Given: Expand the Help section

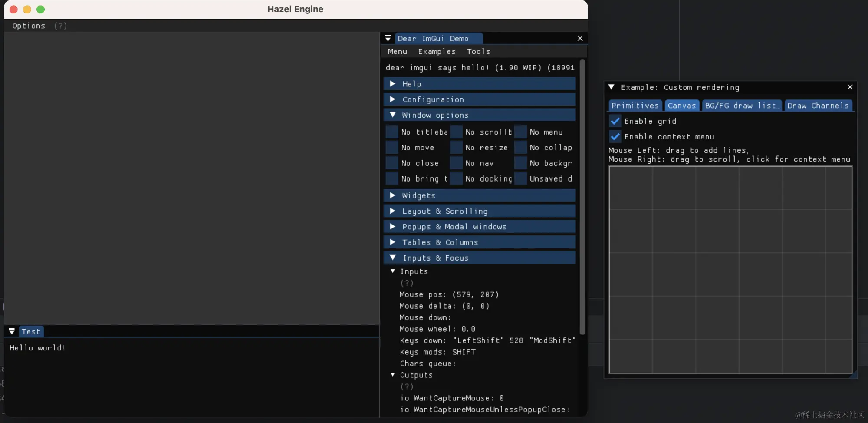Looking at the screenshot, I should 480,83.
